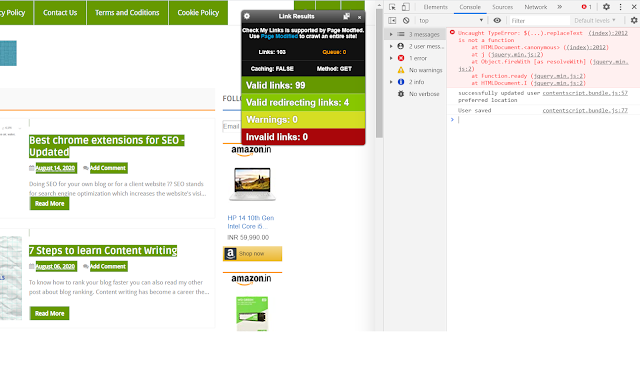Click Read More under 7 Steps article
This screenshot has height=373, width=640.
point(49,313)
